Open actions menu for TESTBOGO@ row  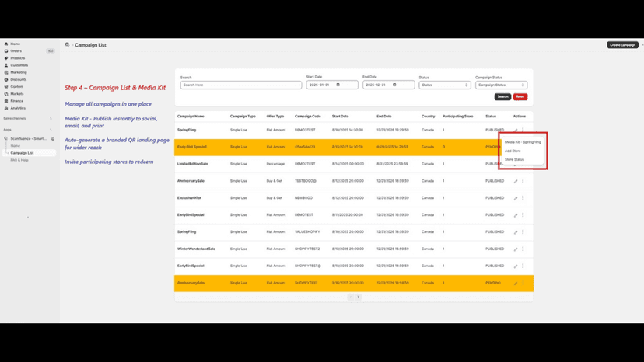[523, 181]
